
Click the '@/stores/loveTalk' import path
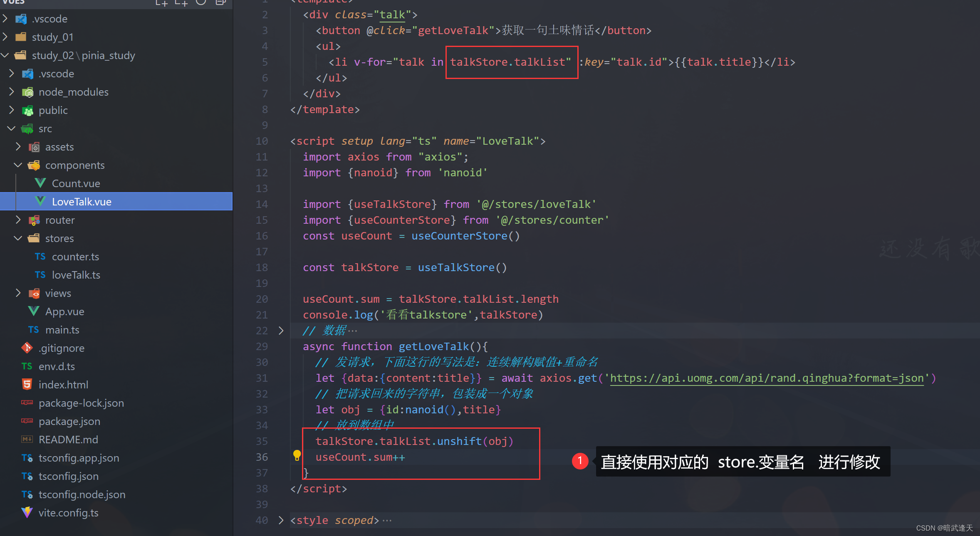pyautogui.click(x=536, y=204)
